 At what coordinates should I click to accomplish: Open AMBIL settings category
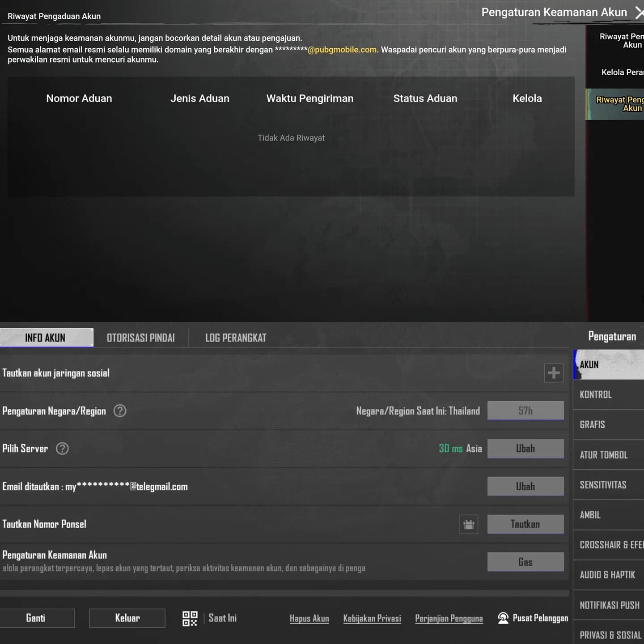tap(609, 515)
